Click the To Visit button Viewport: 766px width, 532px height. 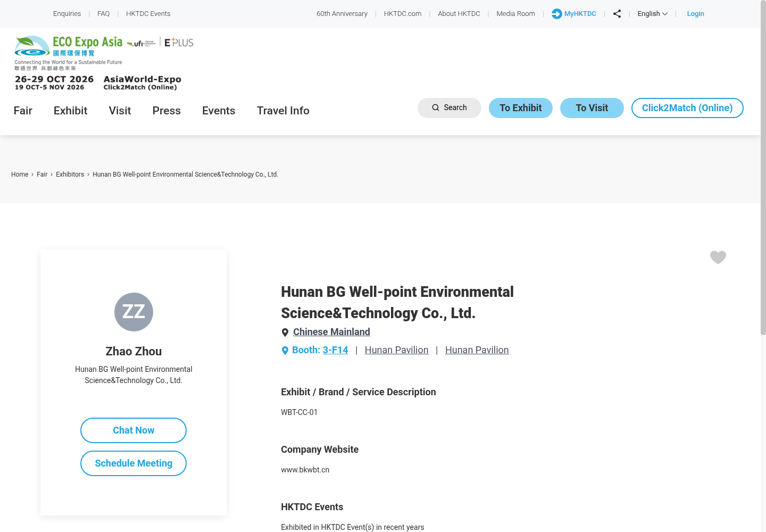(x=592, y=108)
